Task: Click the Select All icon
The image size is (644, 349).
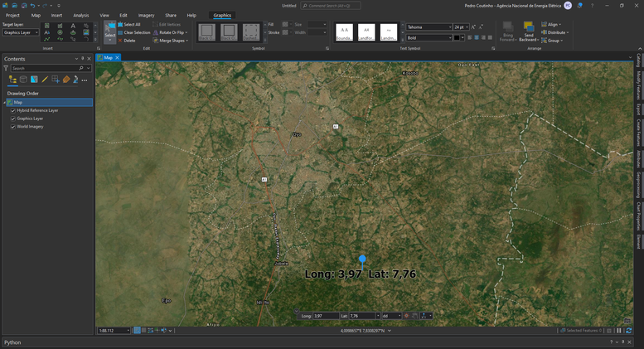Action: (x=120, y=24)
